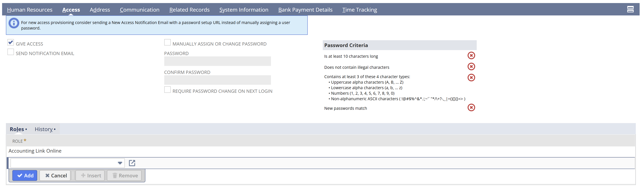Select the Accounting Link Online role row
644x189 pixels.
tap(35, 151)
